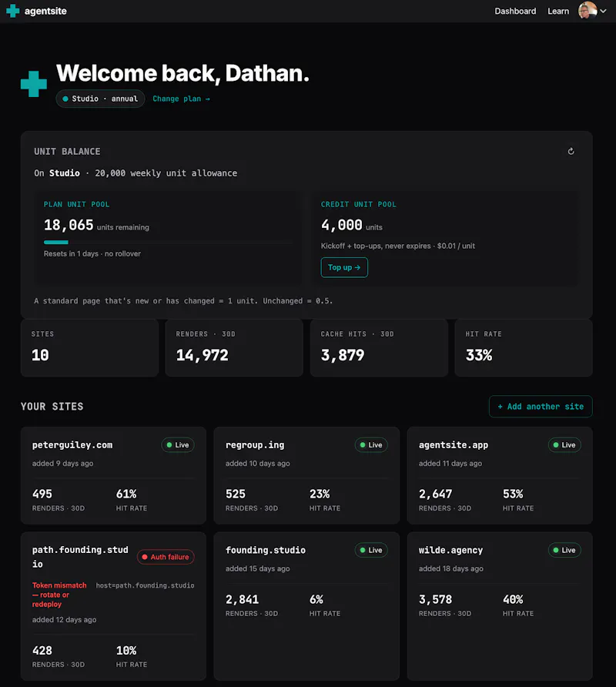Viewport: 616px width, 687px height.
Task: Click the added 18 days ago text
Action: pos(450,568)
